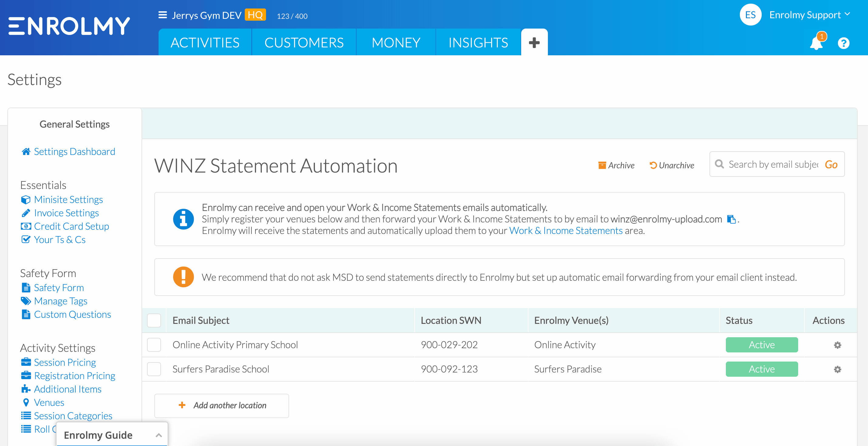
Task: Click the search magnifier icon
Action: point(719,164)
